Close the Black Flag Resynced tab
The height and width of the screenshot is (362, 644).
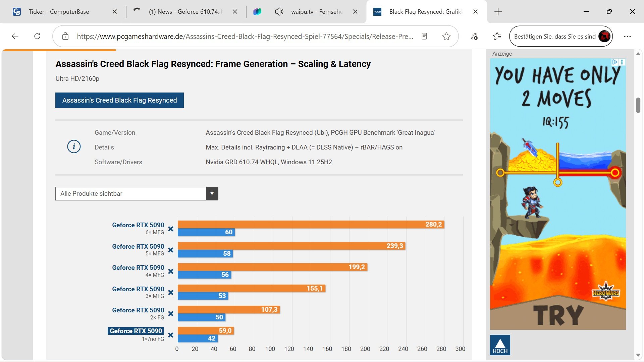(475, 12)
